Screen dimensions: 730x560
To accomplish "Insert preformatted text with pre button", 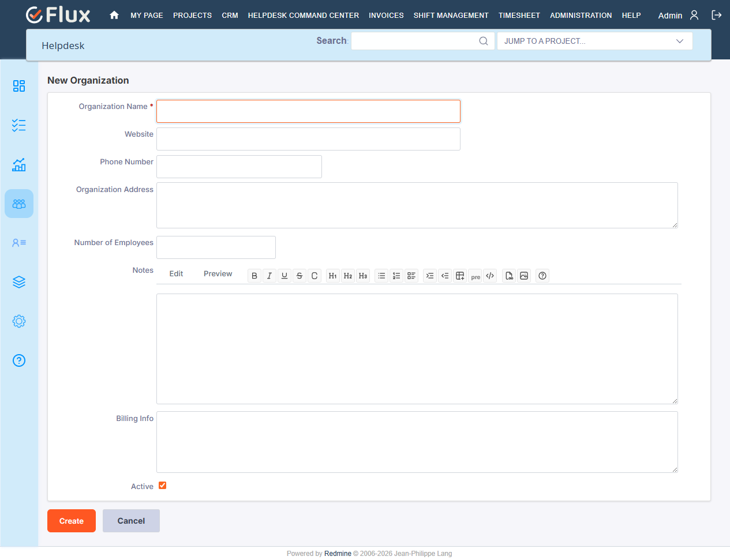I will point(475,276).
